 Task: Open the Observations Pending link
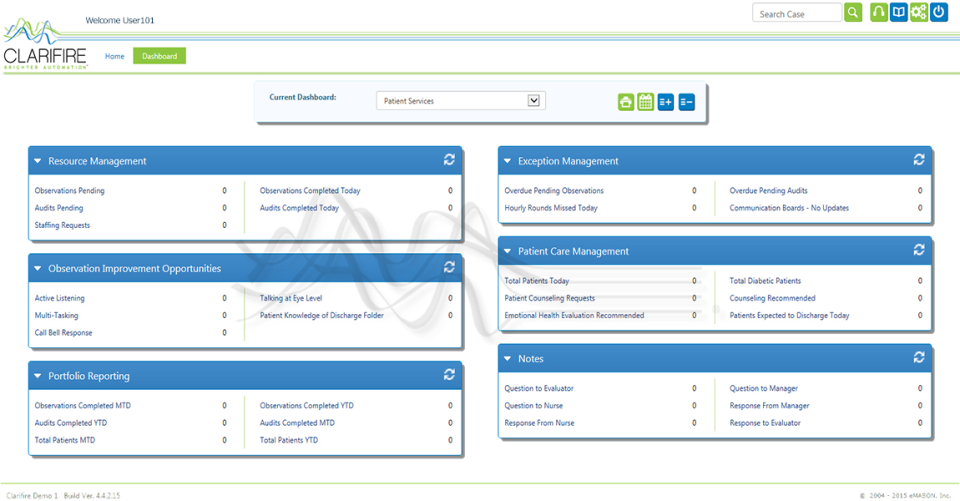[x=69, y=191]
